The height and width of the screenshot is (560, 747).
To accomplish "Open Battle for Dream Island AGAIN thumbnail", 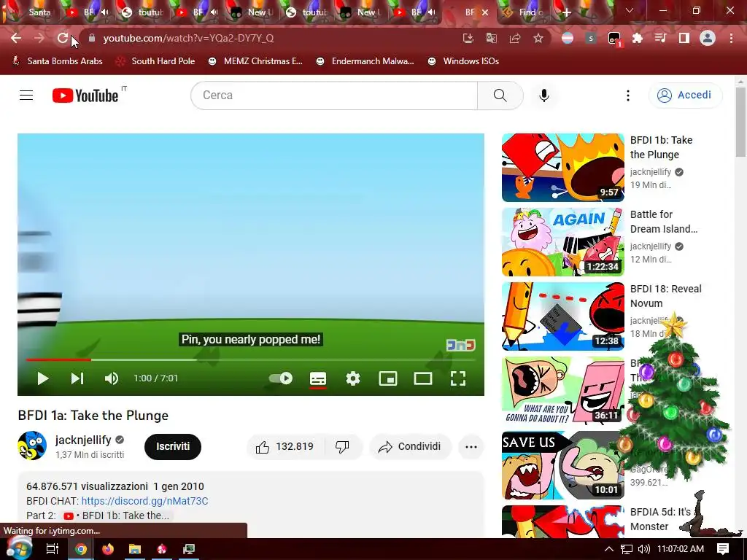I will 562,242.
